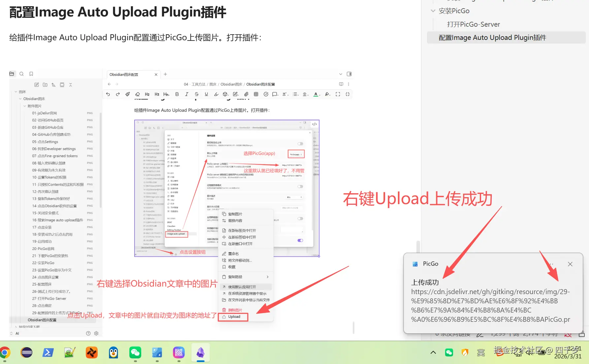589x364 pixels.
Task: Change file sort order icon
Action: pos(53,85)
